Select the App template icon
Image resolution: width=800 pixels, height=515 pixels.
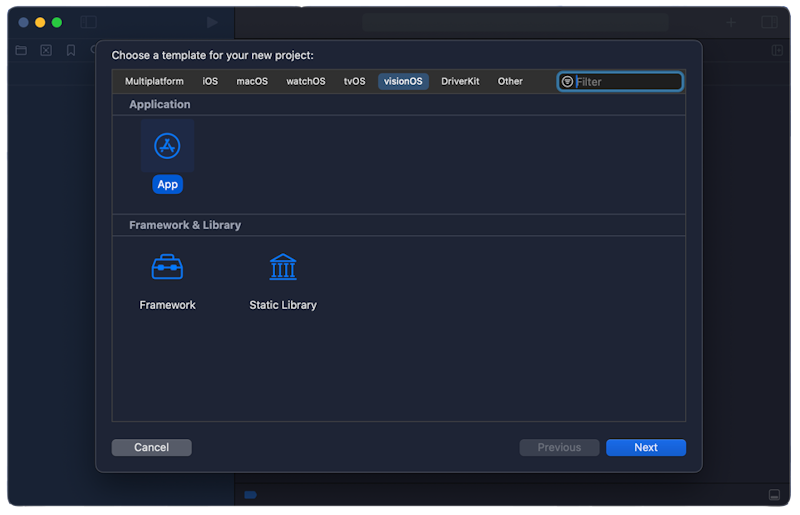pyautogui.click(x=167, y=147)
